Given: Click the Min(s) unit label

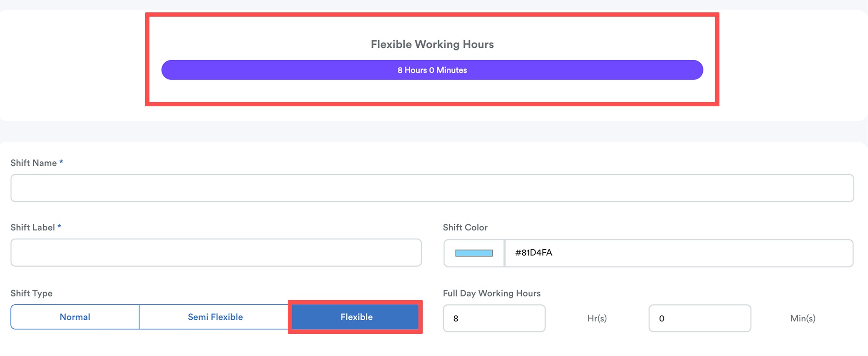Looking at the screenshot, I should [803, 318].
